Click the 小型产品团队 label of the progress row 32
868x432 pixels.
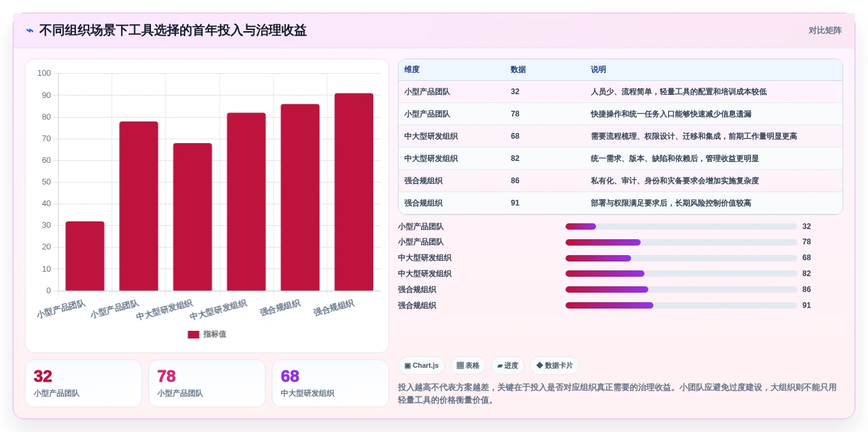click(421, 226)
